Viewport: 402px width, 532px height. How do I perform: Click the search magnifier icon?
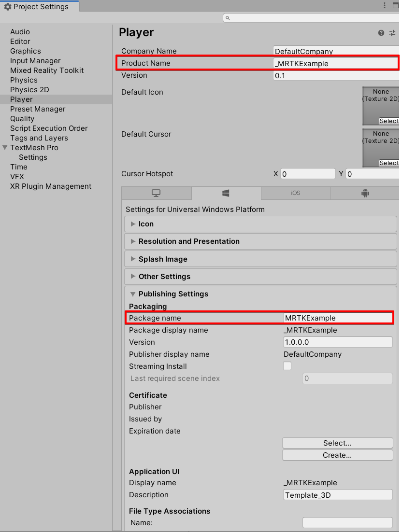tap(228, 18)
